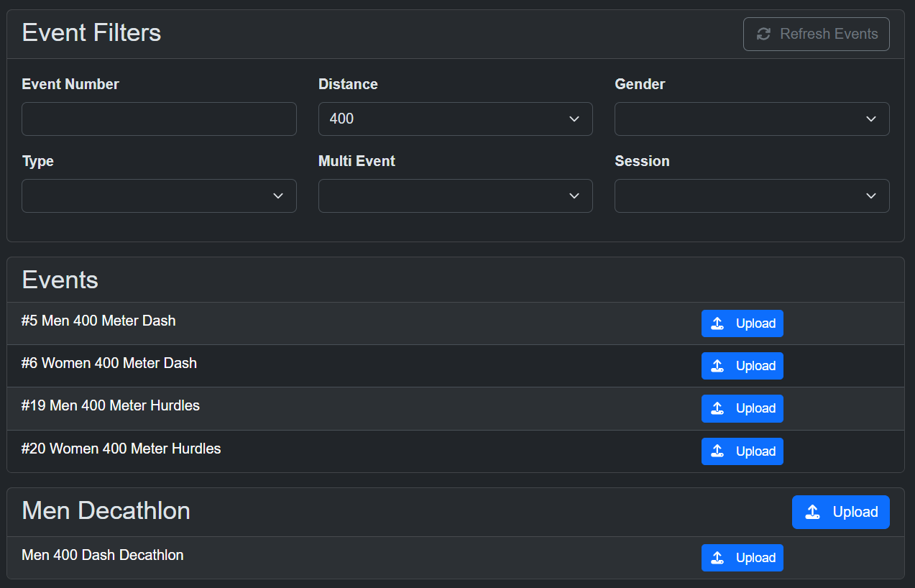Click upload icon for Men 400 Meter Hurdles

tap(717, 408)
